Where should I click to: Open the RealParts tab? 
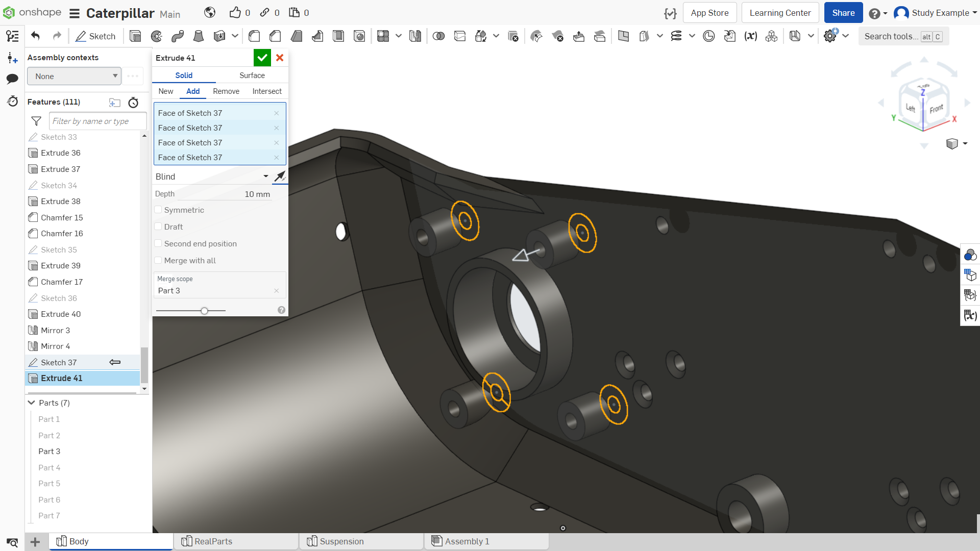tap(236, 541)
